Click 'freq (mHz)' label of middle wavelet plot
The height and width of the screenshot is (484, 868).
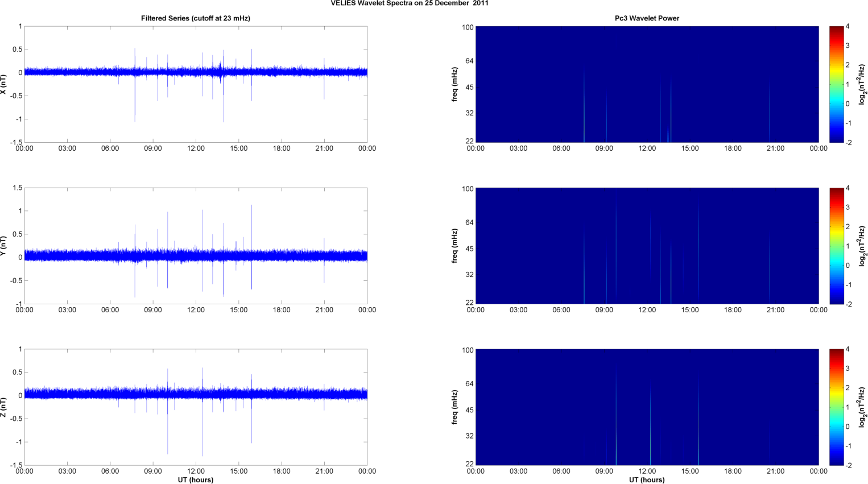click(x=455, y=246)
